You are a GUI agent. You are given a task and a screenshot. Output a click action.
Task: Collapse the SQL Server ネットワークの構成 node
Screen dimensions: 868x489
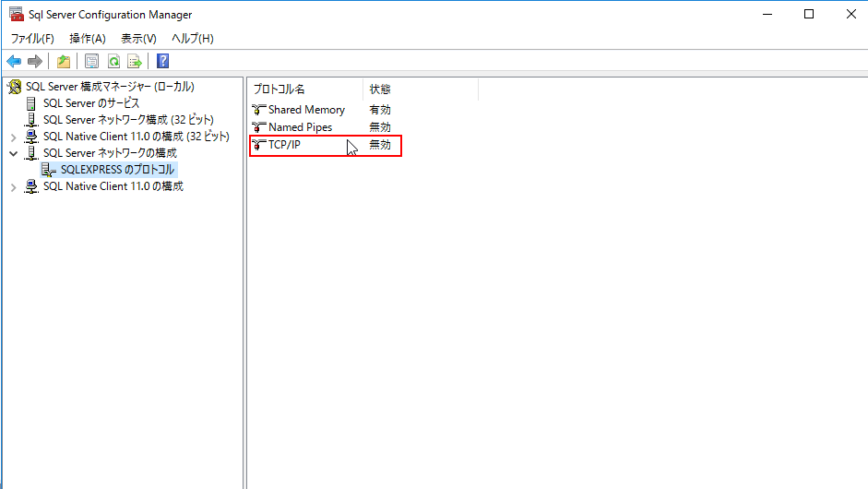pyautogui.click(x=13, y=153)
